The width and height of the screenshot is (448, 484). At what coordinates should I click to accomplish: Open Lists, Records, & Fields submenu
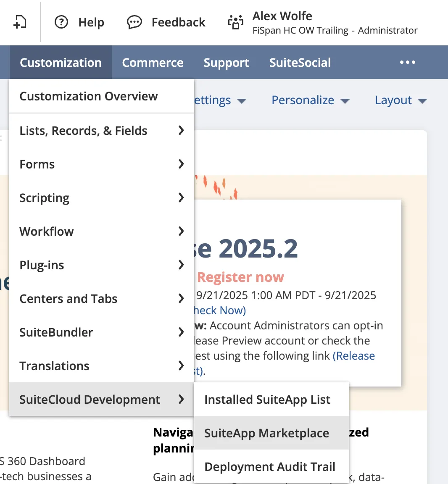click(x=102, y=131)
